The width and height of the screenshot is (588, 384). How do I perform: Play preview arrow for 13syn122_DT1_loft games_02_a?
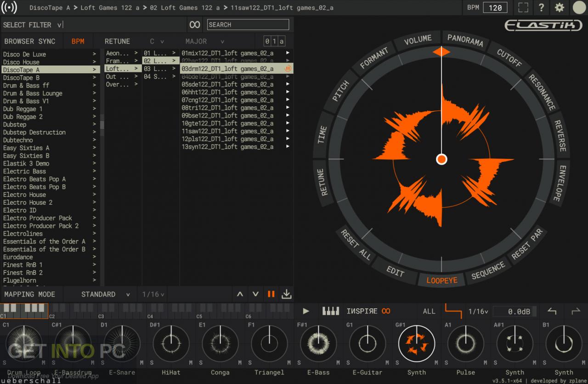point(288,147)
